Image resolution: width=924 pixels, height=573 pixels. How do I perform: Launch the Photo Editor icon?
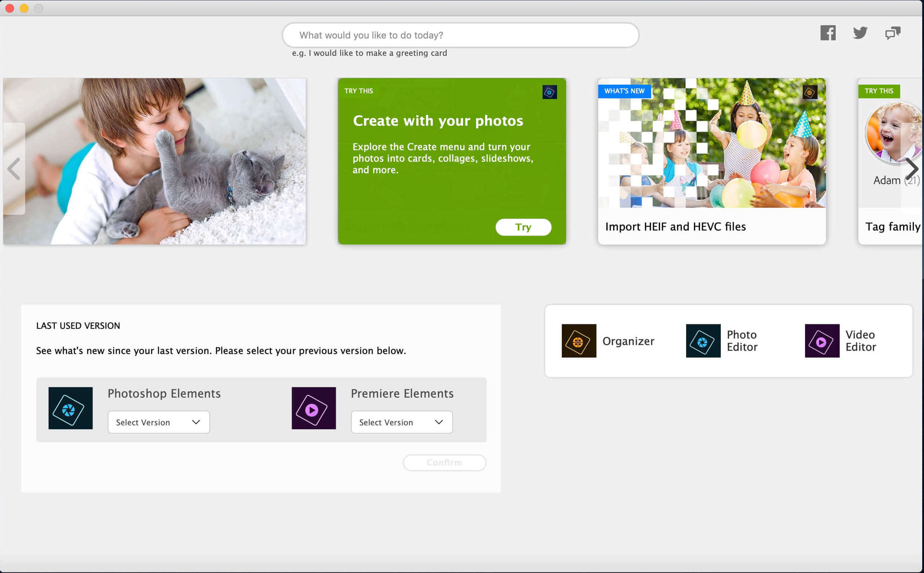(703, 341)
